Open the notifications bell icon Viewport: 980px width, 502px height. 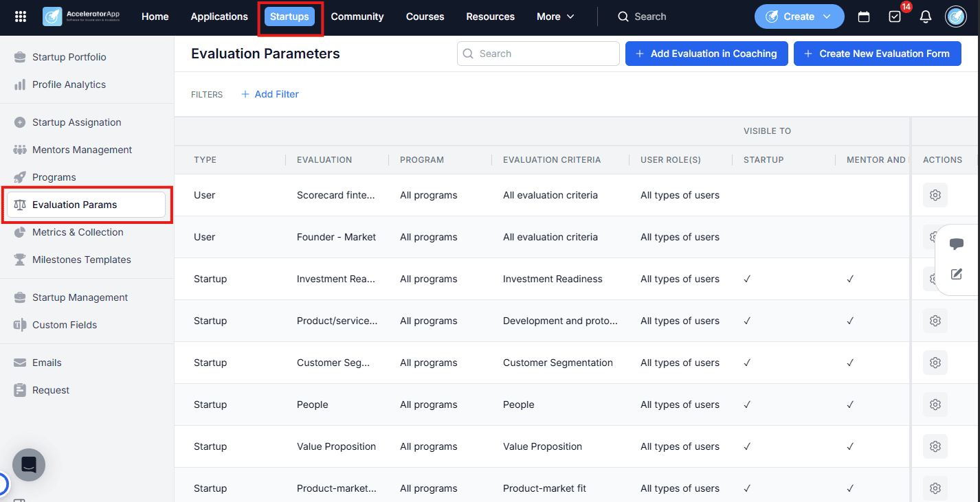tap(926, 16)
